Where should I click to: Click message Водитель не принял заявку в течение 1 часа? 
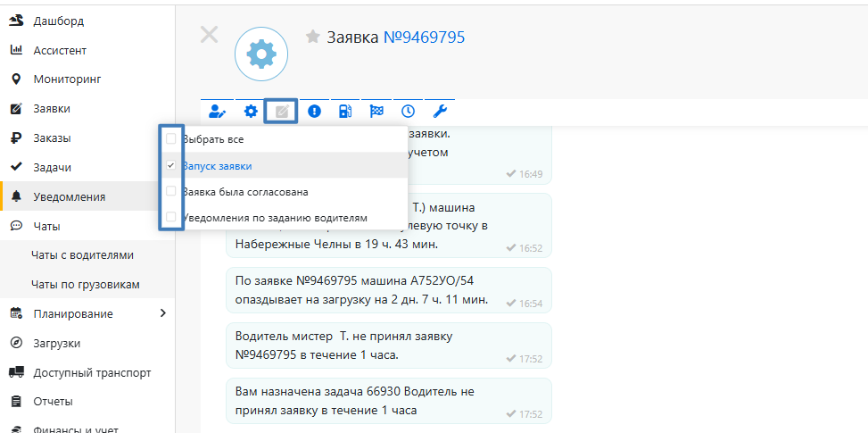pos(389,345)
